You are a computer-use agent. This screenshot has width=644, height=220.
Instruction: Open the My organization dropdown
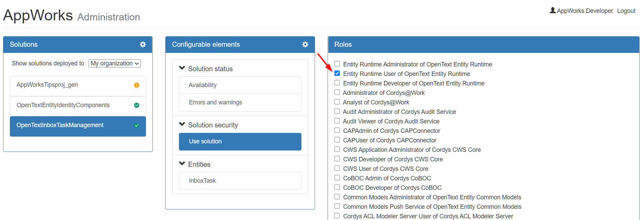coord(115,63)
